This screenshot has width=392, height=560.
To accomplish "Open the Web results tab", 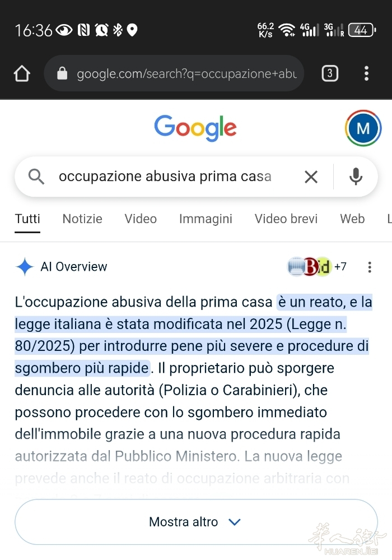I will click(x=352, y=219).
